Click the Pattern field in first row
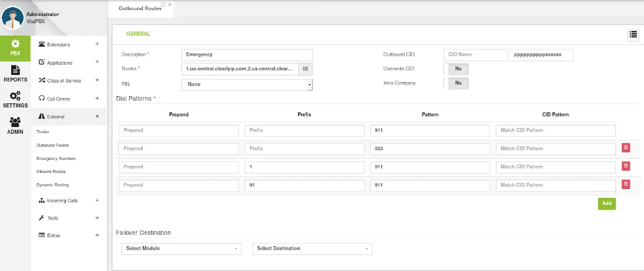Screen dimensions: 644x271 coord(430,131)
